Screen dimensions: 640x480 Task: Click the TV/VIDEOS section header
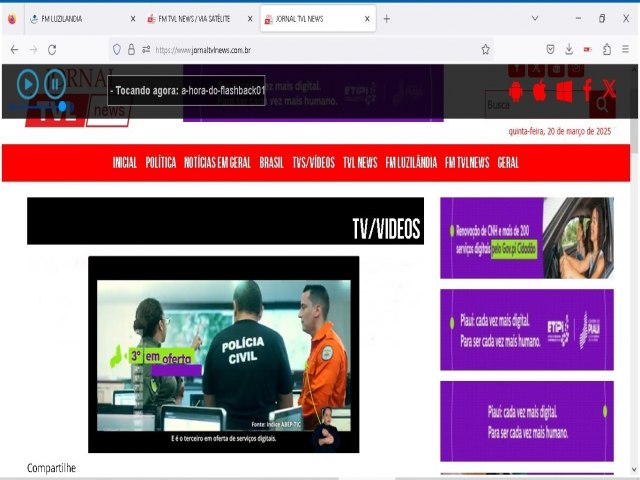point(225,221)
